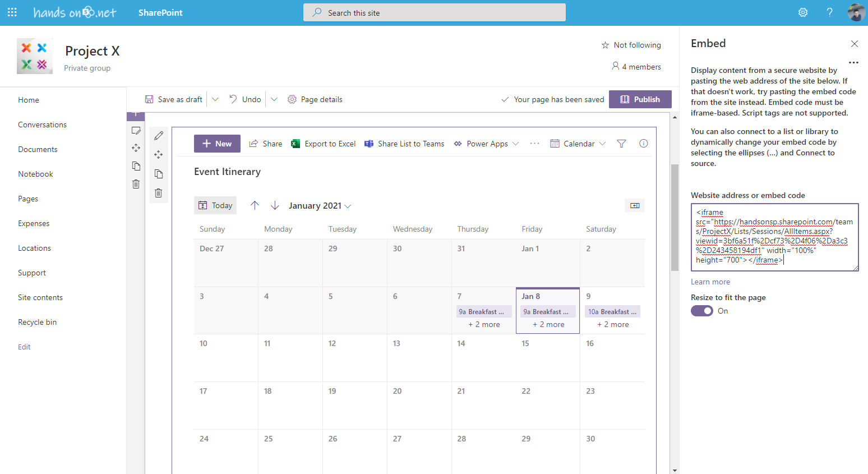This screenshot has width=868, height=474.
Task: Click the calendar expand view icon
Action: (x=635, y=205)
